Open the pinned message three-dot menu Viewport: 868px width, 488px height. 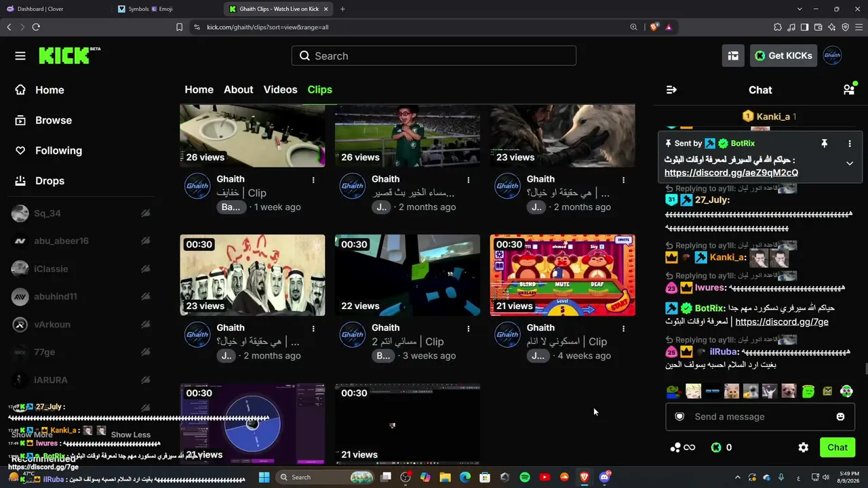[850, 144]
